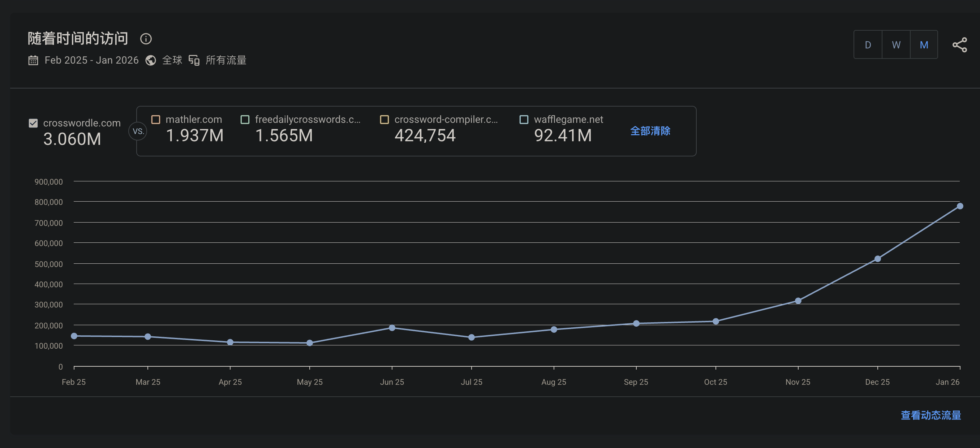Click the calendar date range icon
The width and height of the screenshot is (980, 448).
[33, 60]
